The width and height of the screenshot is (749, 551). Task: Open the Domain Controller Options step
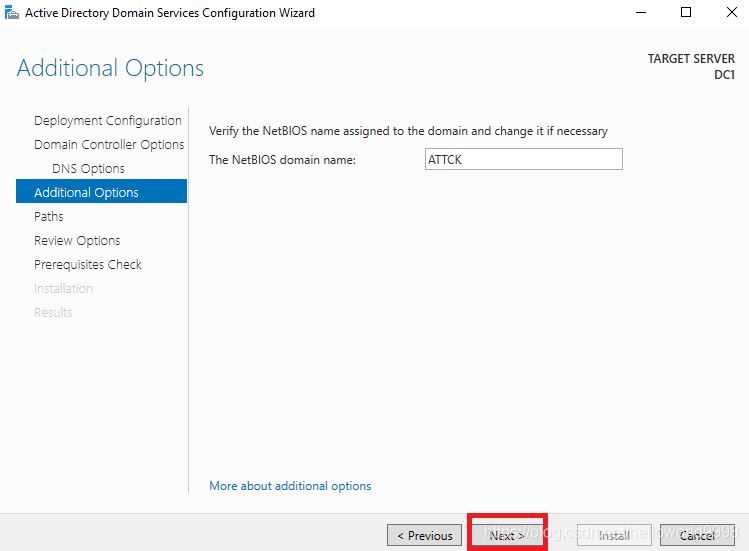pos(109,144)
